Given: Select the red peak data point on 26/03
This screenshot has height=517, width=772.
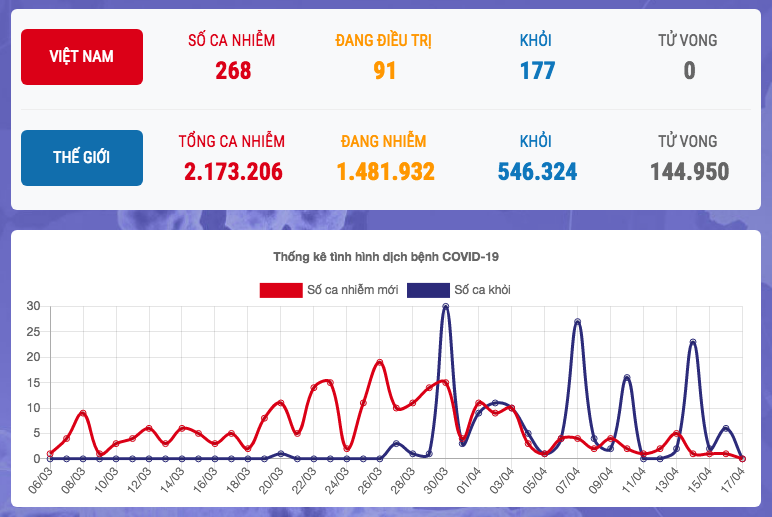Looking at the screenshot, I should [x=379, y=362].
